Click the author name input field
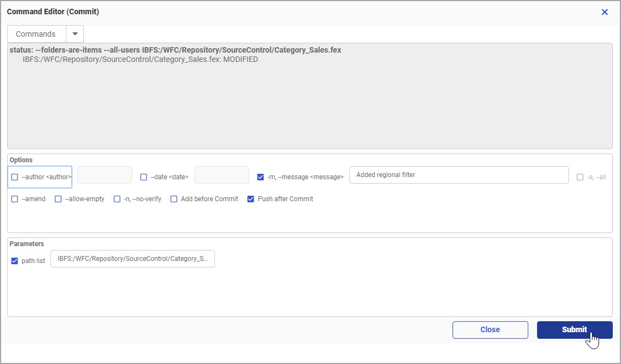 click(105, 175)
